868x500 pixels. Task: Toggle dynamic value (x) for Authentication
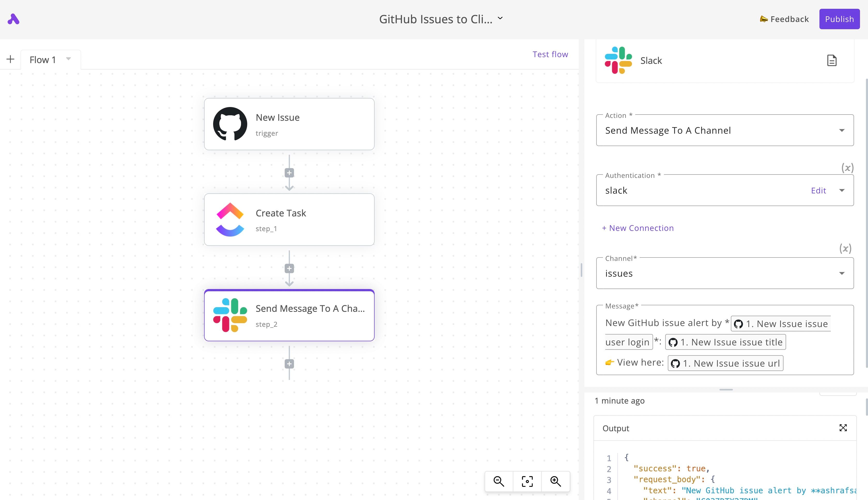click(x=847, y=168)
